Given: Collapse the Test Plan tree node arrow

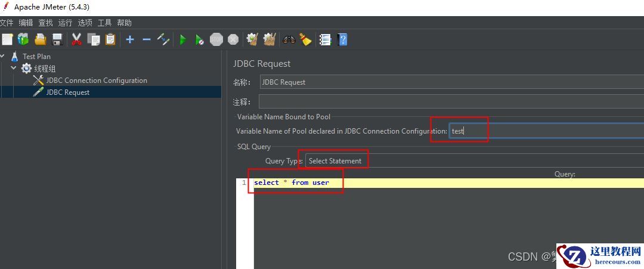Looking at the screenshot, I should click(x=2, y=56).
